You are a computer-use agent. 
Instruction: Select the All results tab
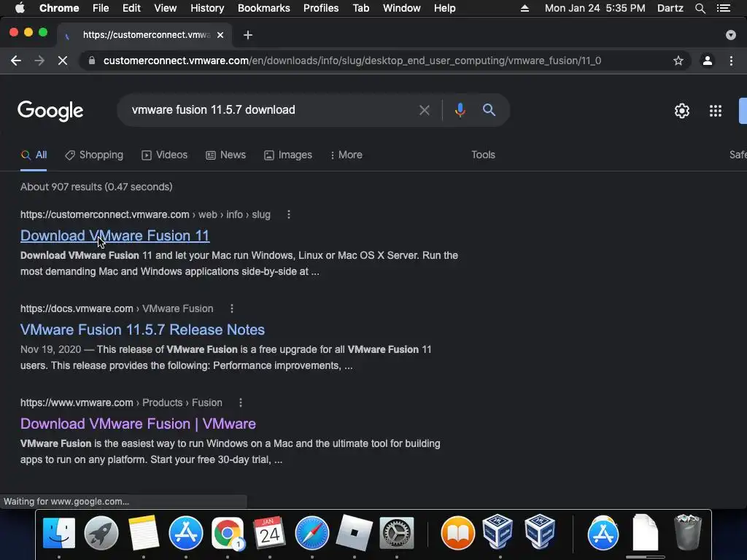point(34,155)
